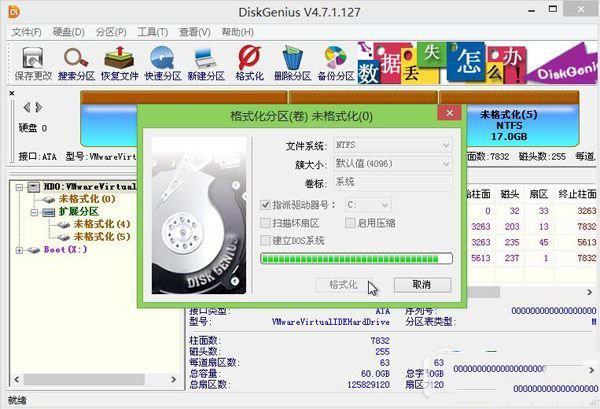
Task: Select the HD0 hard disk icon in tree
Action: 34,187
